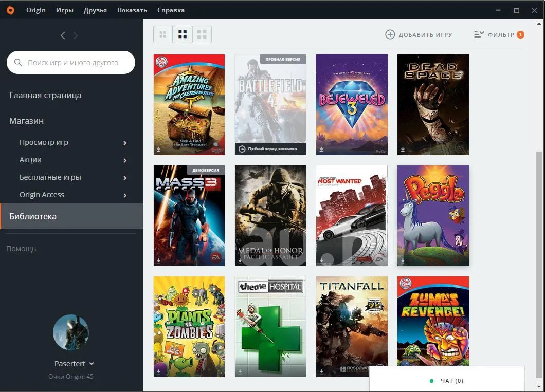This screenshot has height=392, width=545.
Task: Click the Добавить игру button
Action: [419, 34]
